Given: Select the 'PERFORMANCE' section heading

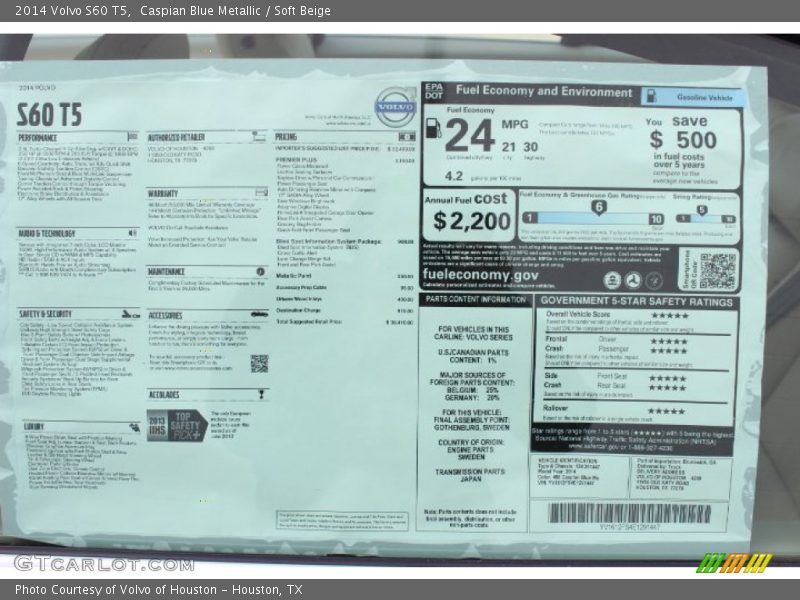Looking at the screenshot, I should point(38,138).
